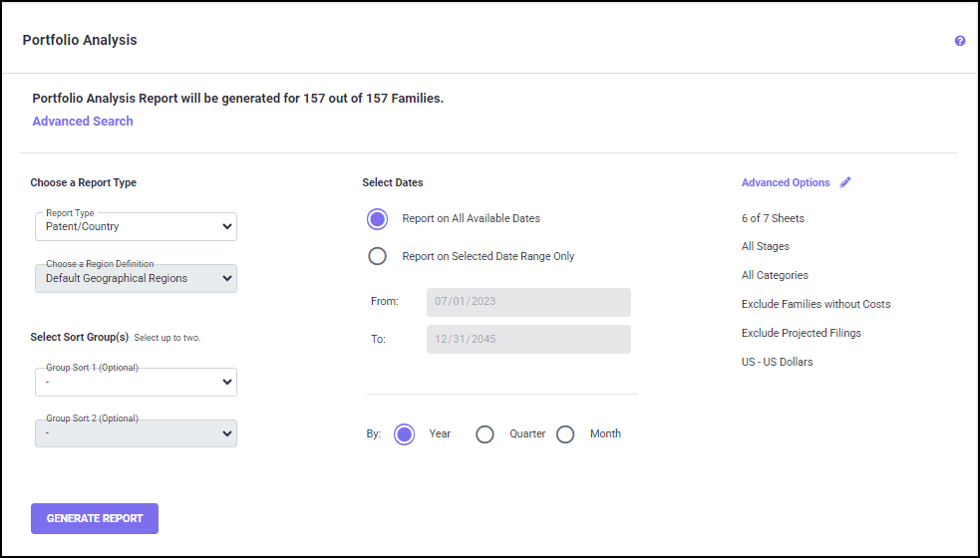Select Report on All Available Dates
Screen dimensions: 980x558
(x=377, y=219)
